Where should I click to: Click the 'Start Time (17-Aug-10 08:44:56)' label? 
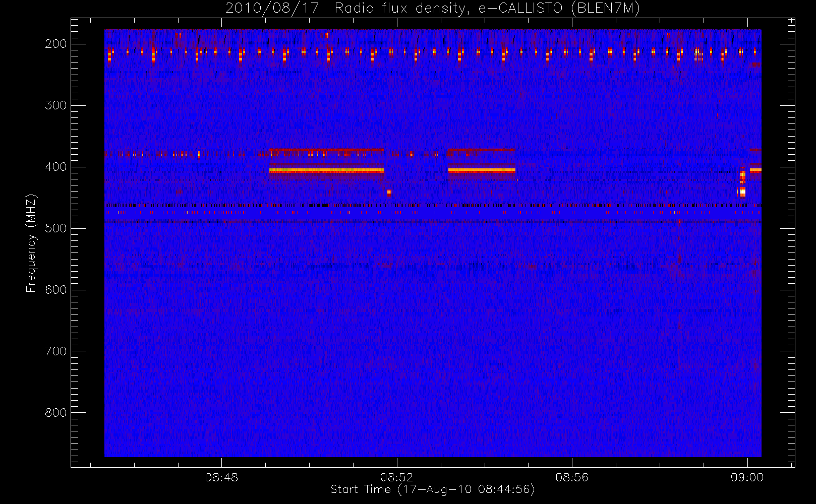[x=432, y=489]
